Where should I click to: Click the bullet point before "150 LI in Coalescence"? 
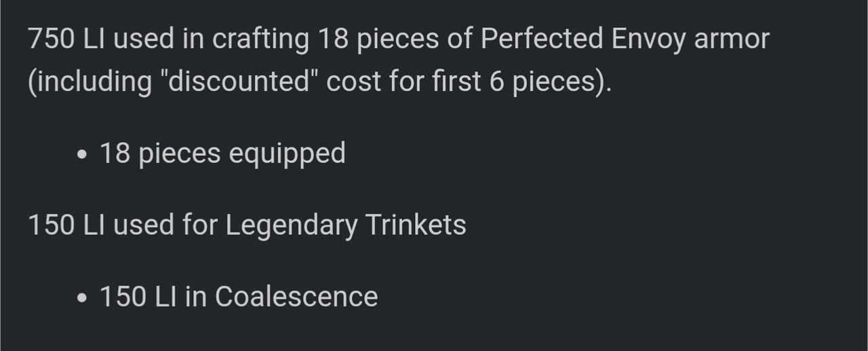click(82, 299)
